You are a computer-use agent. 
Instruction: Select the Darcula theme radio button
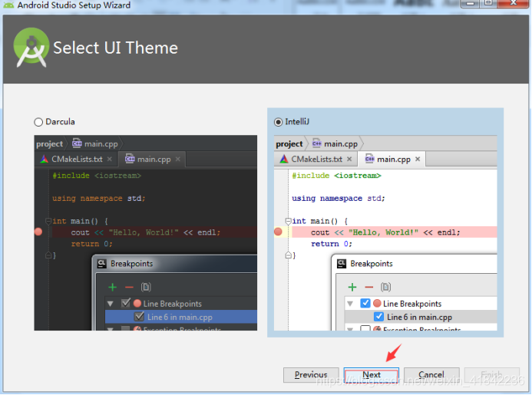coord(38,122)
